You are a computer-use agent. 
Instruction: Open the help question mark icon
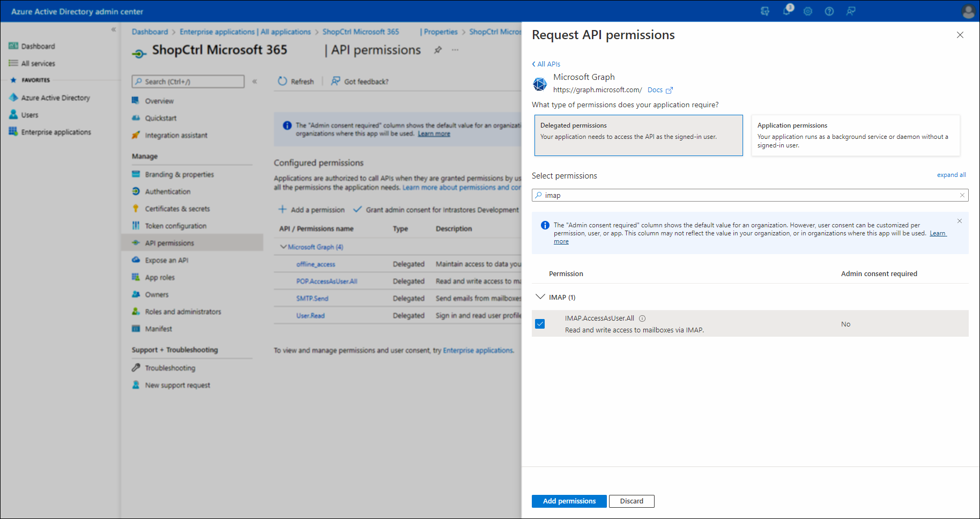click(x=829, y=11)
